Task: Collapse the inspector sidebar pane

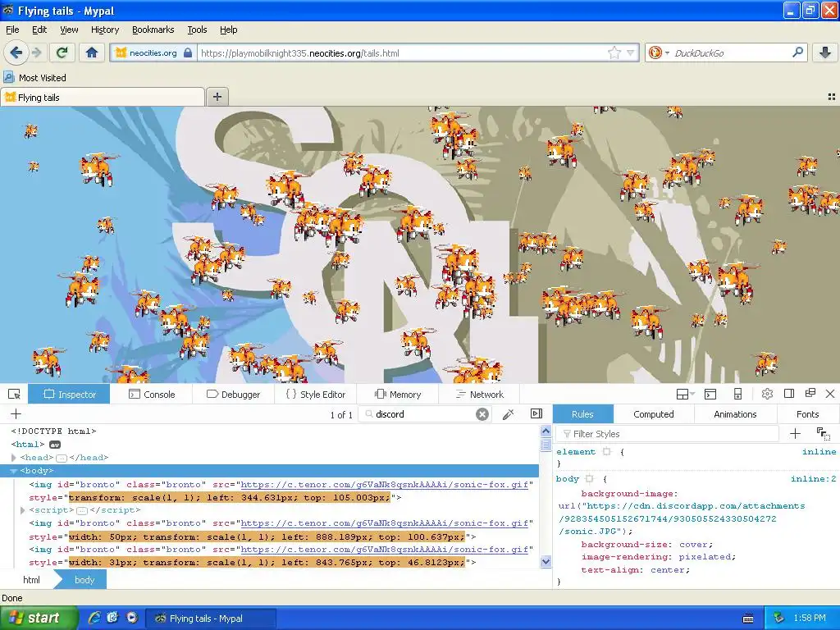Action: [x=536, y=413]
